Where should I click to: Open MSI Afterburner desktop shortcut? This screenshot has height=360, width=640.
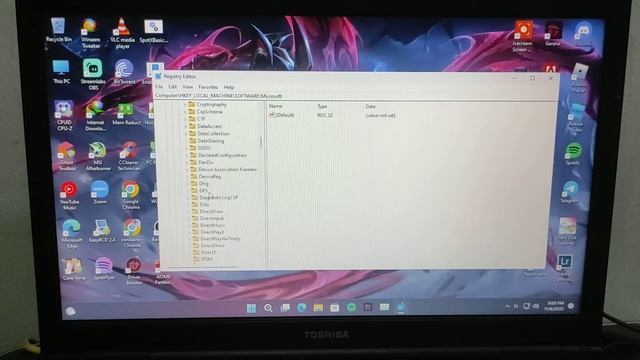point(98,156)
